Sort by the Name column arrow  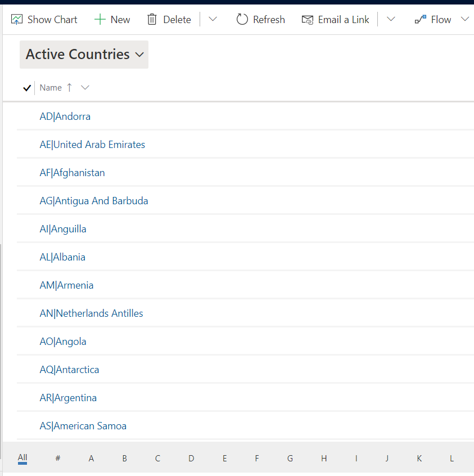point(69,87)
